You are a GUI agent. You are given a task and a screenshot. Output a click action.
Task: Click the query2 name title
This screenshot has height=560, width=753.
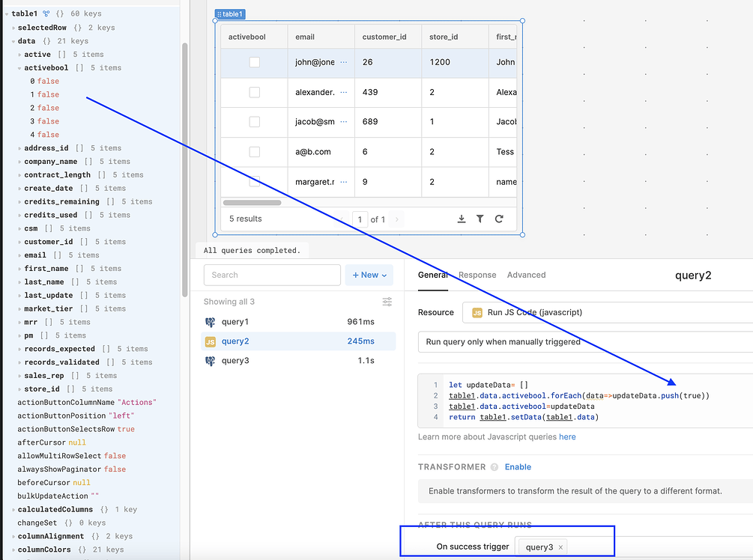point(693,276)
